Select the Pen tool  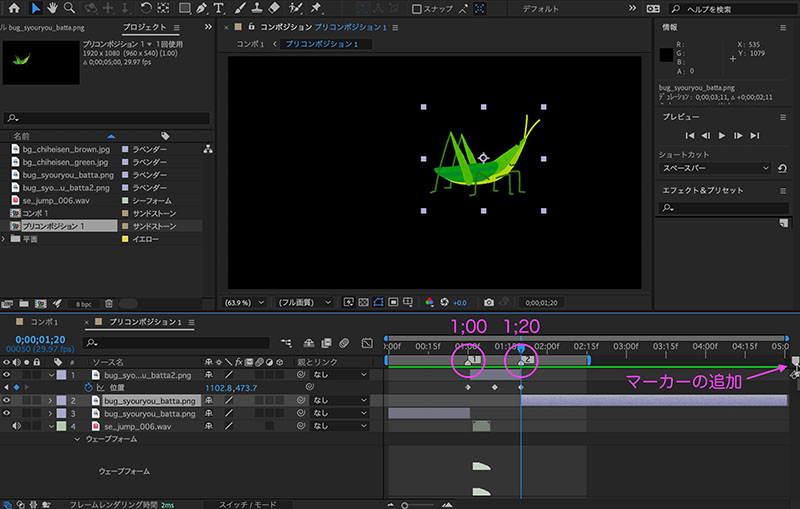pos(202,8)
